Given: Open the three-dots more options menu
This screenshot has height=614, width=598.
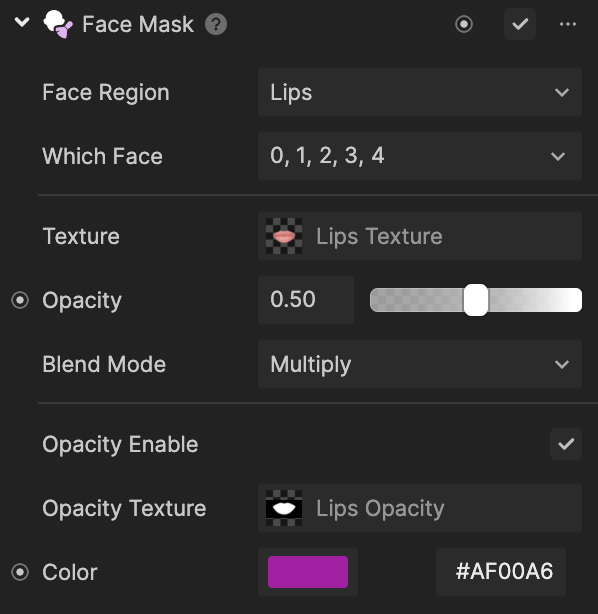Looking at the screenshot, I should 567,24.
